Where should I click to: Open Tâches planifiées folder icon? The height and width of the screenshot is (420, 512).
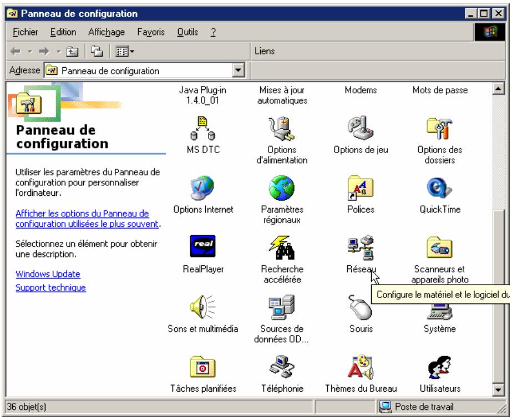pos(202,367)
